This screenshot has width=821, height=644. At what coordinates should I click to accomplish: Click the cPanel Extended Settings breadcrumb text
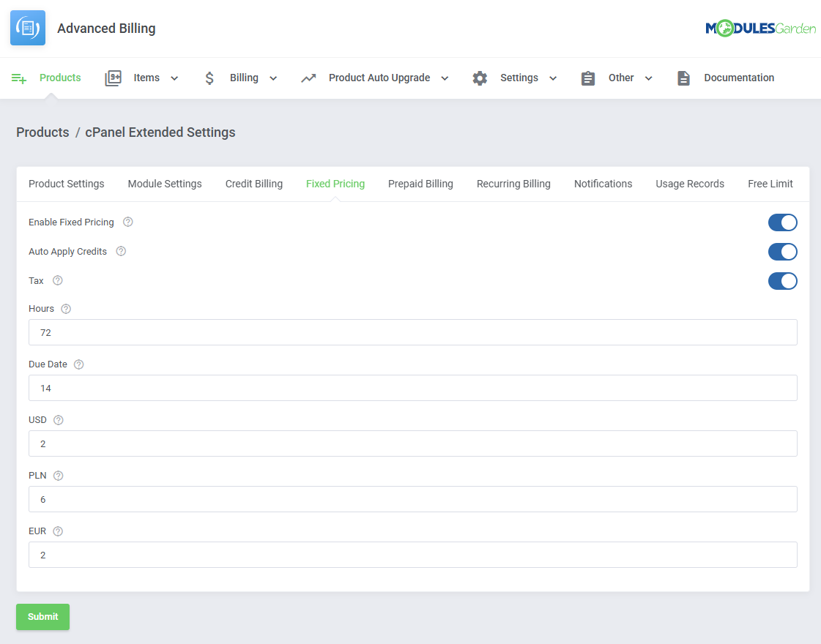click(160, 132)
